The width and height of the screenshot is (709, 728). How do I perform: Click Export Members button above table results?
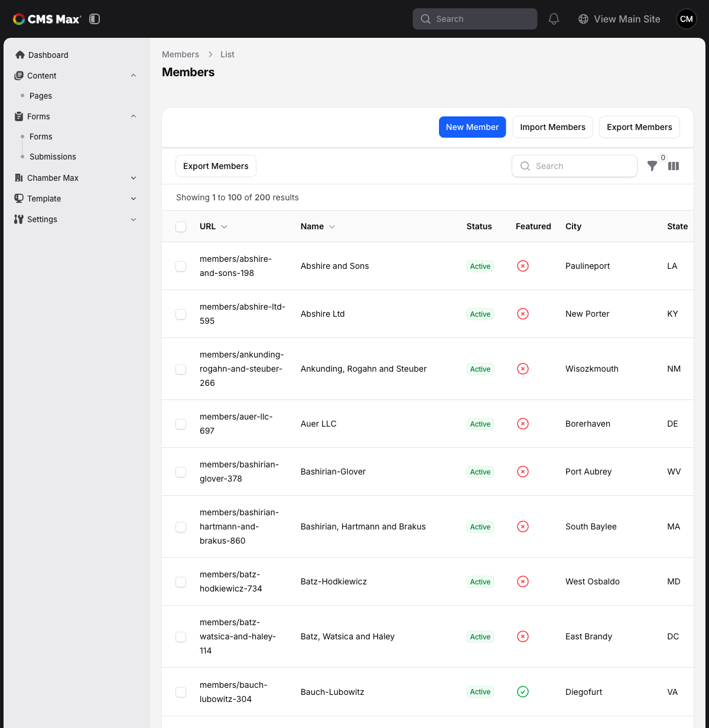(x=216, y=166)
